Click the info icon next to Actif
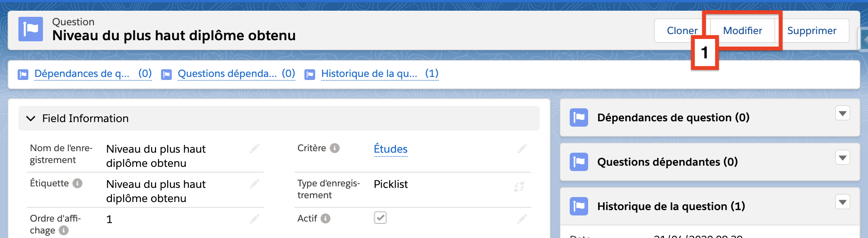868x238 pixels. click(325, 218)
